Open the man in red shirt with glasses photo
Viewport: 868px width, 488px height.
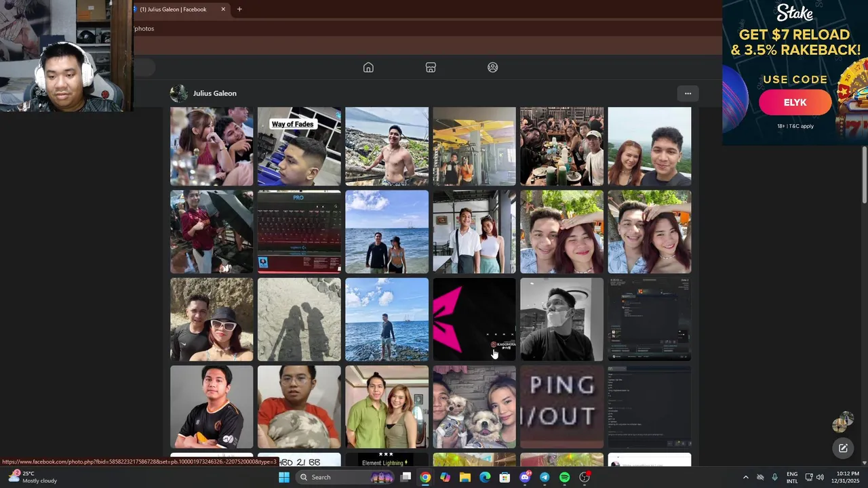[299, 407]
